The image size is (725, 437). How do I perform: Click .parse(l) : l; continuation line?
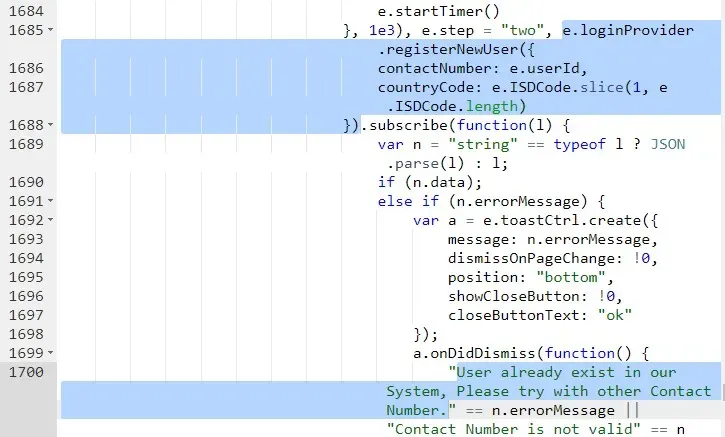[447, 163]
